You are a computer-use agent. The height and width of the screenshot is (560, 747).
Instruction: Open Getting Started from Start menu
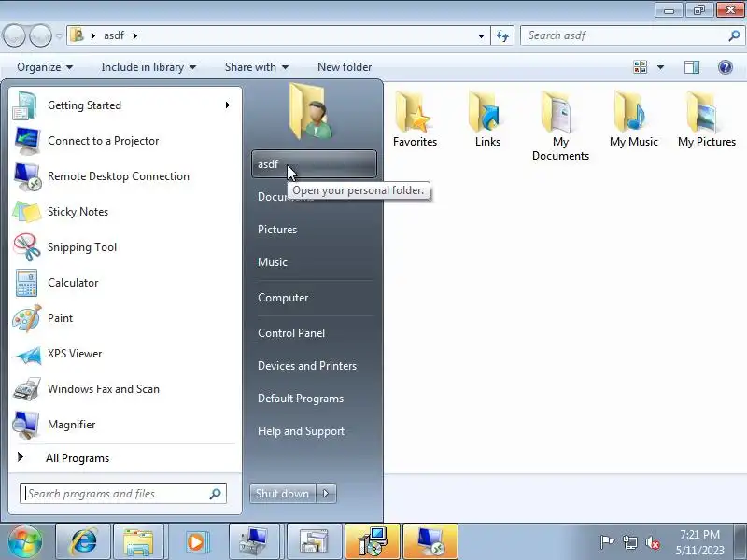pos(125,105)
